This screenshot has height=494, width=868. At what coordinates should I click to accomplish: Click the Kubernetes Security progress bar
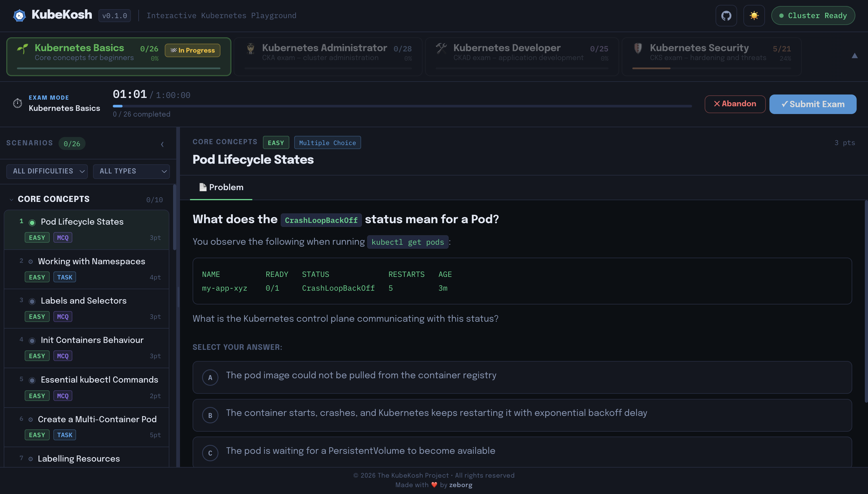click(x=711, y=68)
